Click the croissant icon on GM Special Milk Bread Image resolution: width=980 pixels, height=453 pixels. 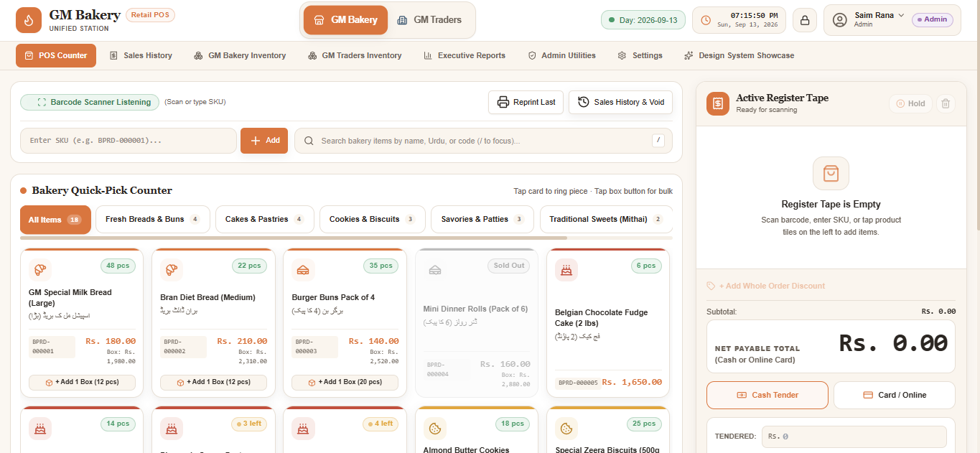pos(40,270)
